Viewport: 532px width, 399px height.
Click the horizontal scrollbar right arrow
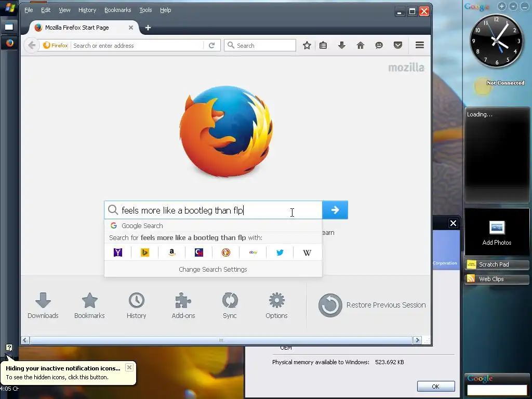tap(417, 340)
